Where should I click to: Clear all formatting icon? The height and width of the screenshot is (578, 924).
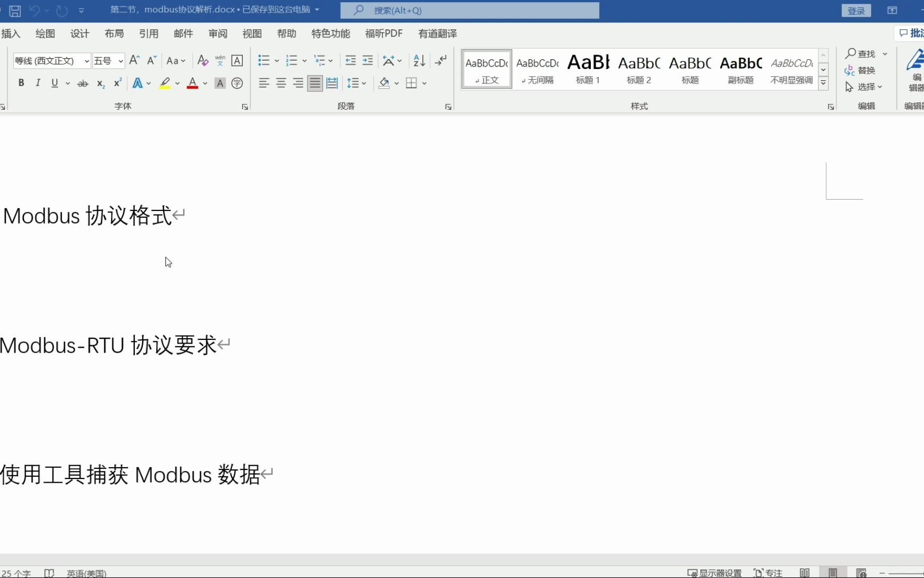(202, 60)
